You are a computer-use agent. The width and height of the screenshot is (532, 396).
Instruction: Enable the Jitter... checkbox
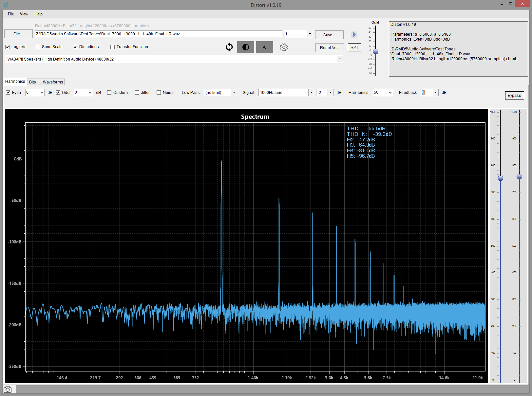click(x=137, y=93)
